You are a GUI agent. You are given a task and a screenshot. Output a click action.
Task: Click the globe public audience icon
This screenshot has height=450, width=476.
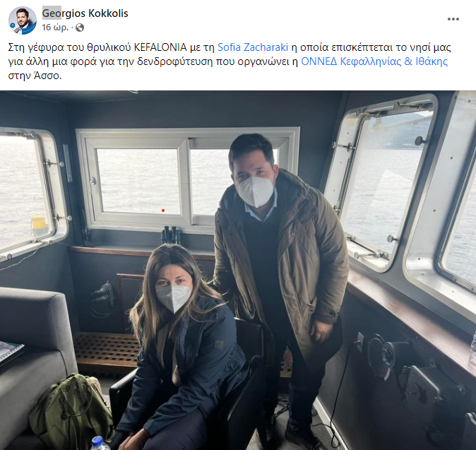[80, 28]
